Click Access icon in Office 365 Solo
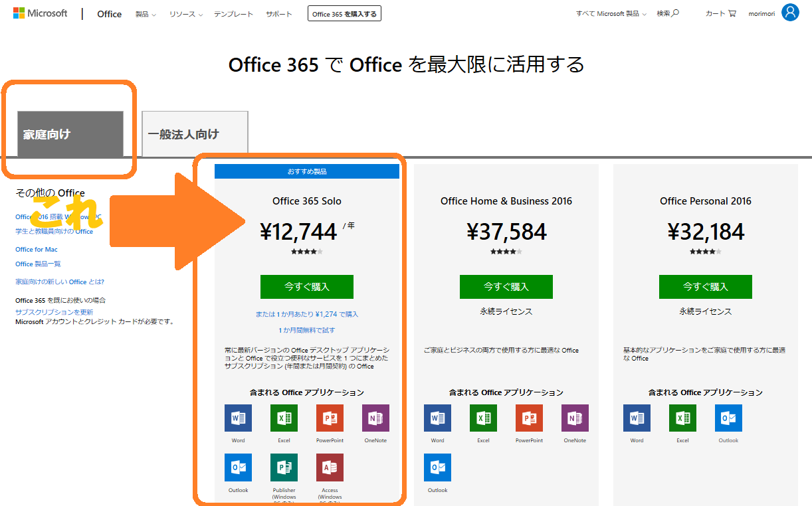The image size is (812, 506). (330, 467)
